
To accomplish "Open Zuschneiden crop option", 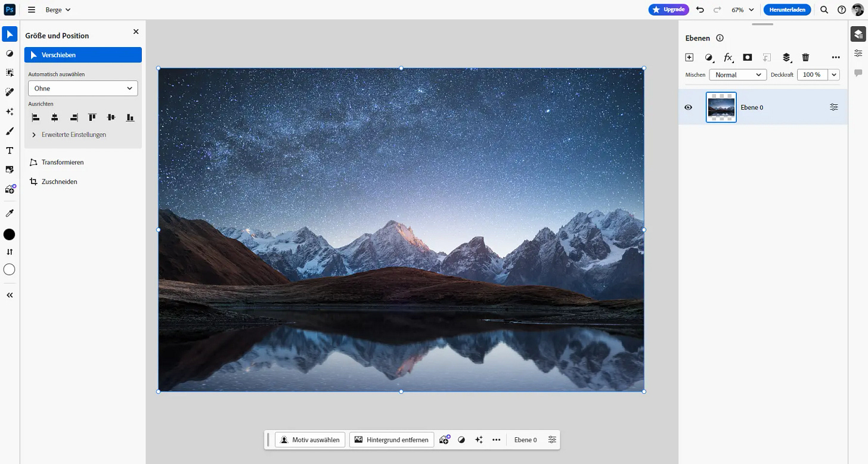I will (x=54, y=182).
